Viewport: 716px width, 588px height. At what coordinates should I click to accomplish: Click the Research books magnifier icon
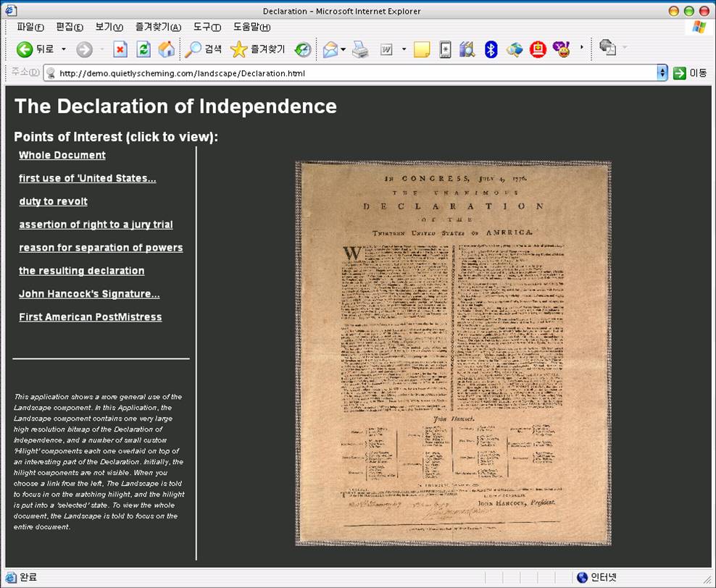coord(467,49)
